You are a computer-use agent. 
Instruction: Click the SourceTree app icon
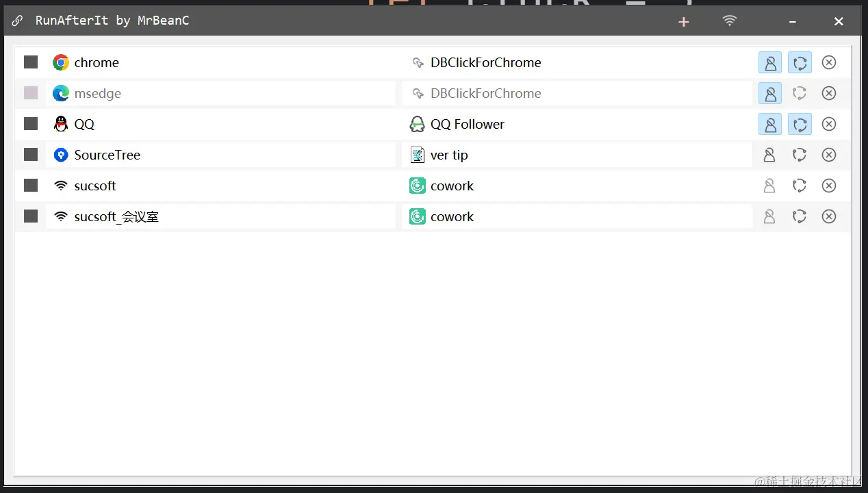(x=61, y=155)
